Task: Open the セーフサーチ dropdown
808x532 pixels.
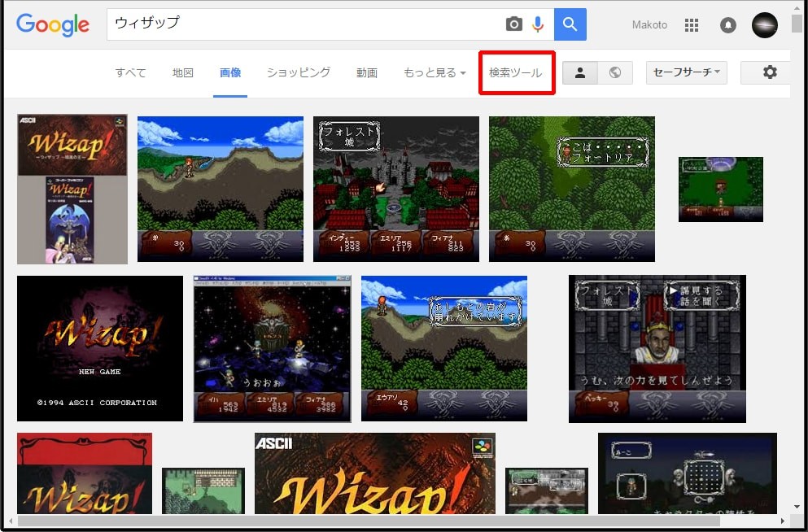Action: pos(687,72)
